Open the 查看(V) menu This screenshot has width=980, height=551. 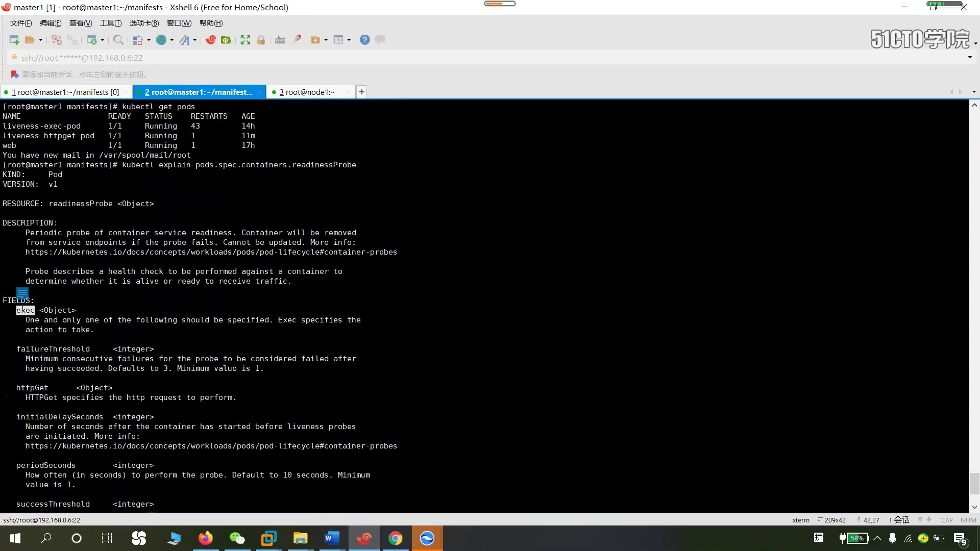[81, 23]
